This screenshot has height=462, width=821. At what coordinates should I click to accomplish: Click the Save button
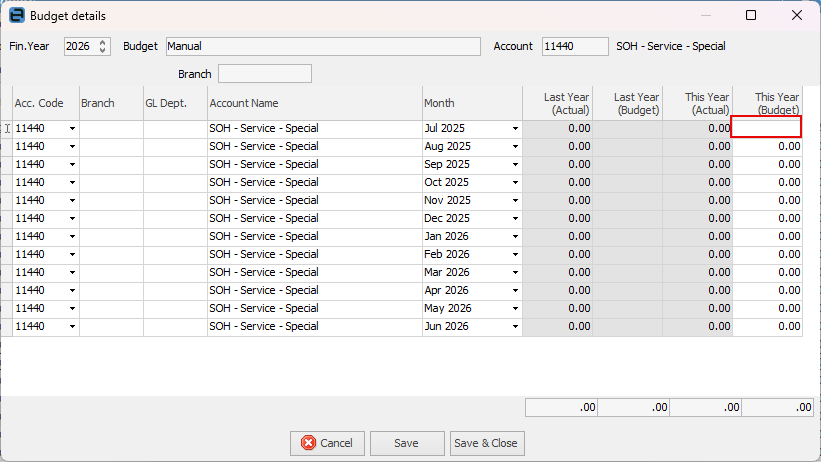407,443
